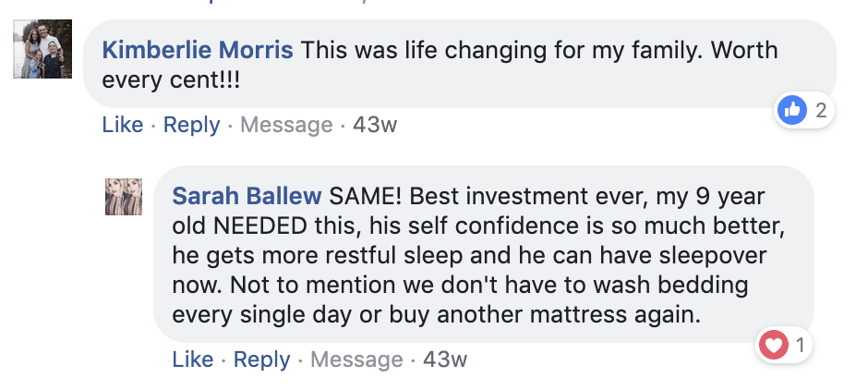Like Kimberlie Morris's comment
Screen dimensions: 868x390
pos(123,125)
